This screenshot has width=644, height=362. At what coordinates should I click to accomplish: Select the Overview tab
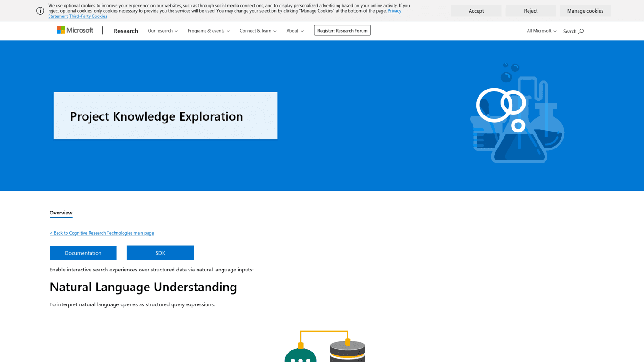click(x=61, y=213)
